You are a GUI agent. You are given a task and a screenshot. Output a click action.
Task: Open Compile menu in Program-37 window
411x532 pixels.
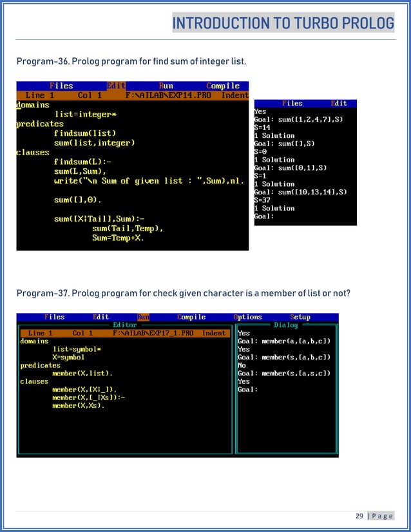click(x=191, y=317)
